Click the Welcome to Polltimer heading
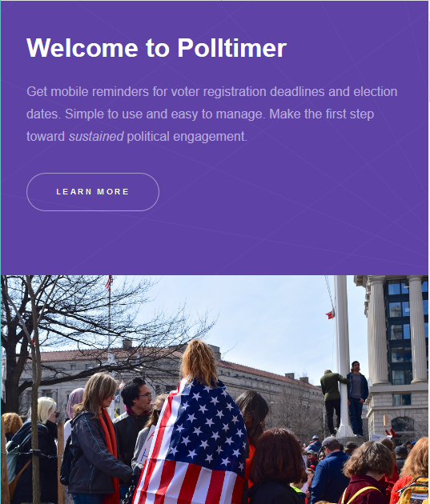This screenshot has width=430, height=504. coord(156,48)
